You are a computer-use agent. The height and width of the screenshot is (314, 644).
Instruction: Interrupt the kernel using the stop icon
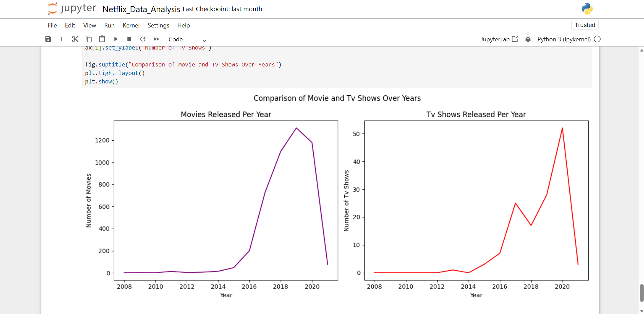tap(129, 39)
